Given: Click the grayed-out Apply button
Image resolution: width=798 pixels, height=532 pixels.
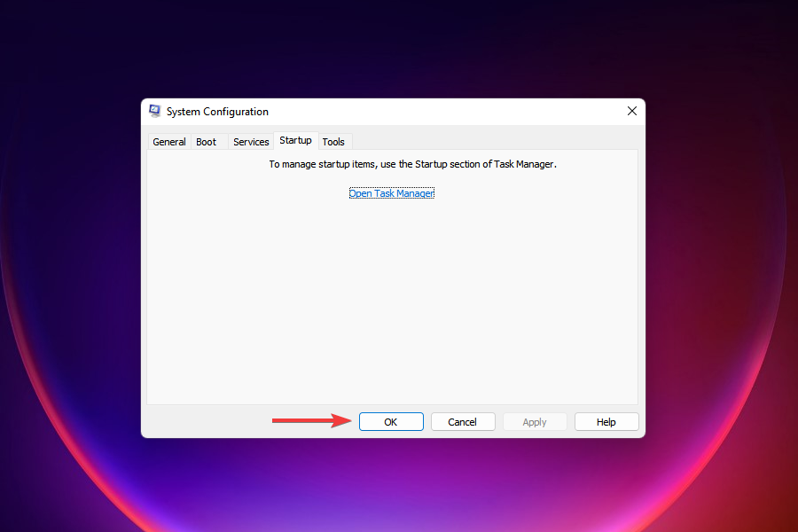Looking at the screenshot, I should click(534, 421).
